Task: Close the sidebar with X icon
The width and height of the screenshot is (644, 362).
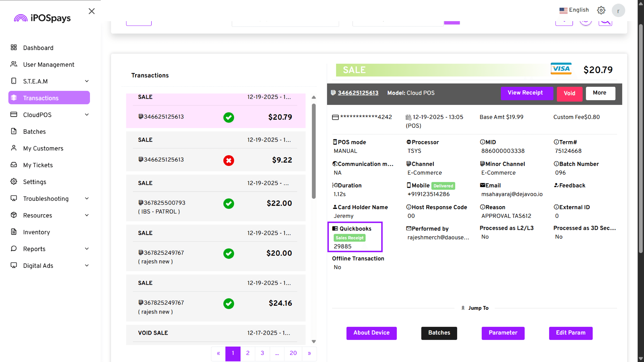Action: (x=92, y=11)
